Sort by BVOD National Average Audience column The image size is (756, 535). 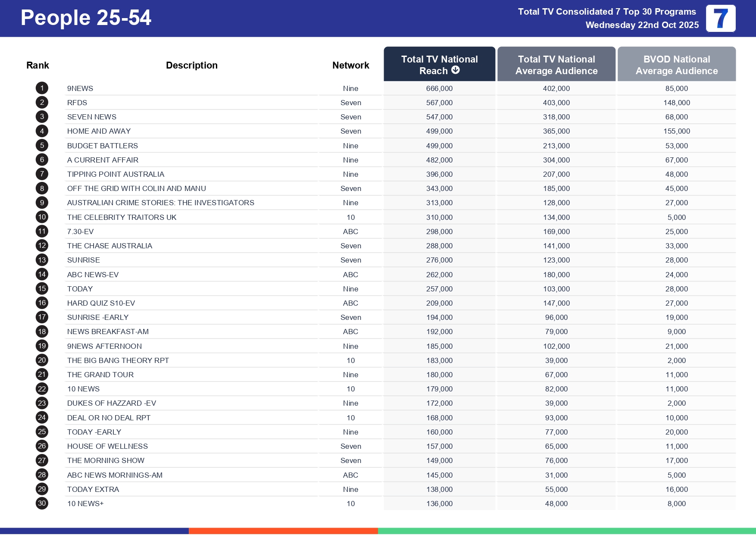[x=676, y=65]
